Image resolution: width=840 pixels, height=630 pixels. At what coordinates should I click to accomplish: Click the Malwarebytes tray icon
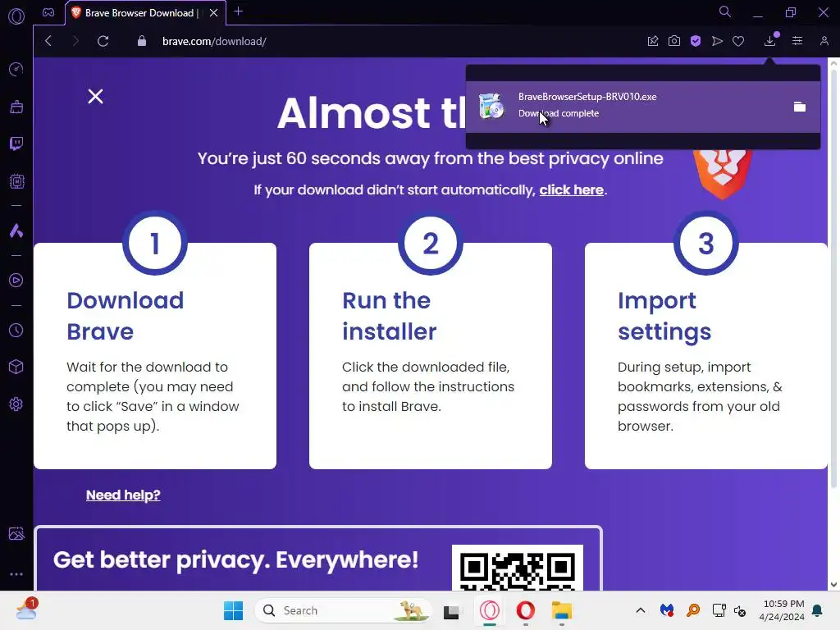[666, 610]
